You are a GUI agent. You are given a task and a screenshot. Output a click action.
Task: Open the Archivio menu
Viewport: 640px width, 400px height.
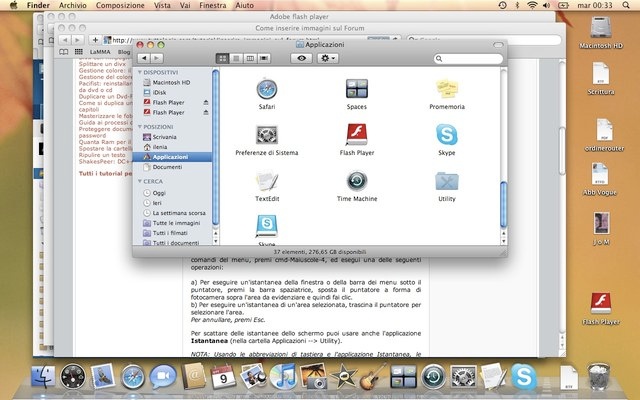[73, 5]
